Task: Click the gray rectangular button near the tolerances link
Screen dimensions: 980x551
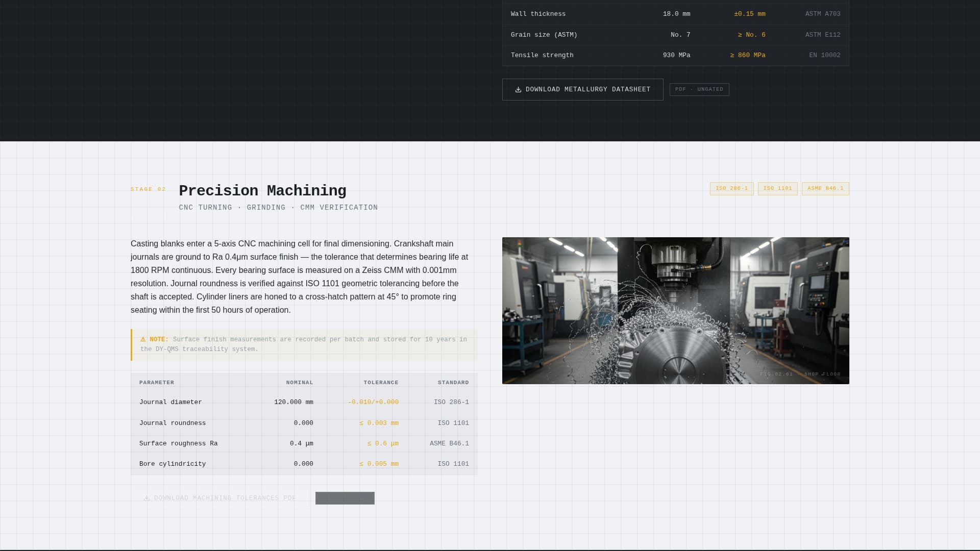Action: pyautogui.click(x=345, y=498)
